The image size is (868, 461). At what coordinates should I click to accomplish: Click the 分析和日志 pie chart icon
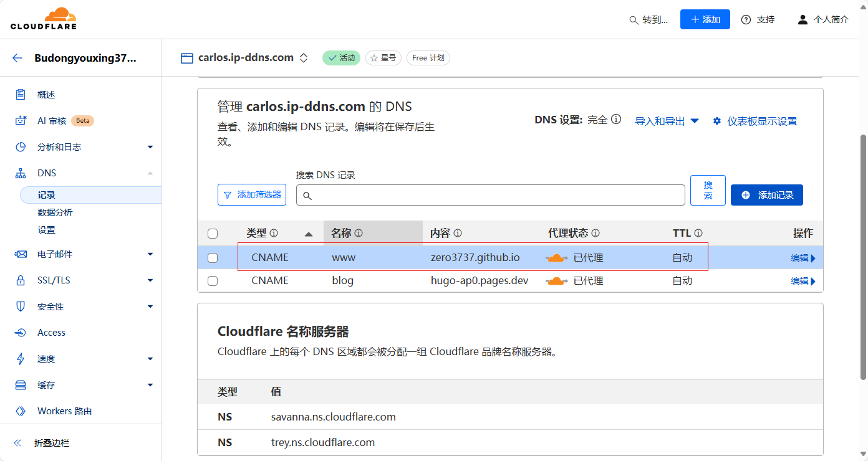coord(21,147)
